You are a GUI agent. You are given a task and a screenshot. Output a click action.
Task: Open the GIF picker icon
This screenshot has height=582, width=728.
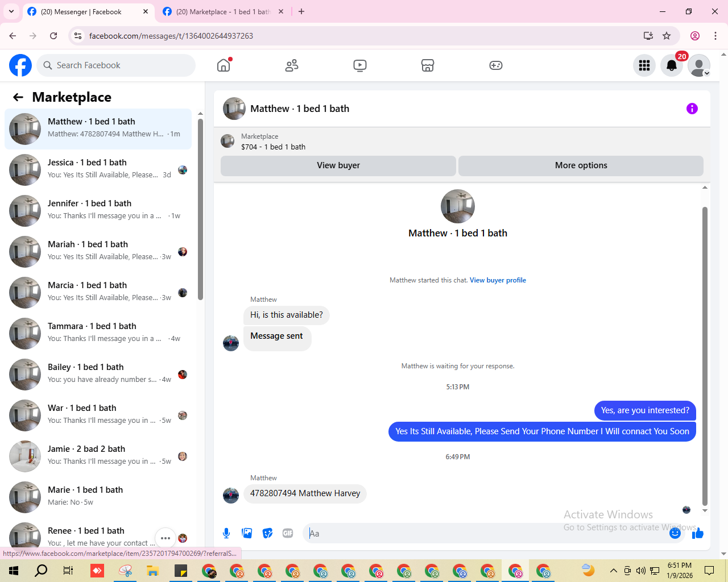[x=288, y=533]
